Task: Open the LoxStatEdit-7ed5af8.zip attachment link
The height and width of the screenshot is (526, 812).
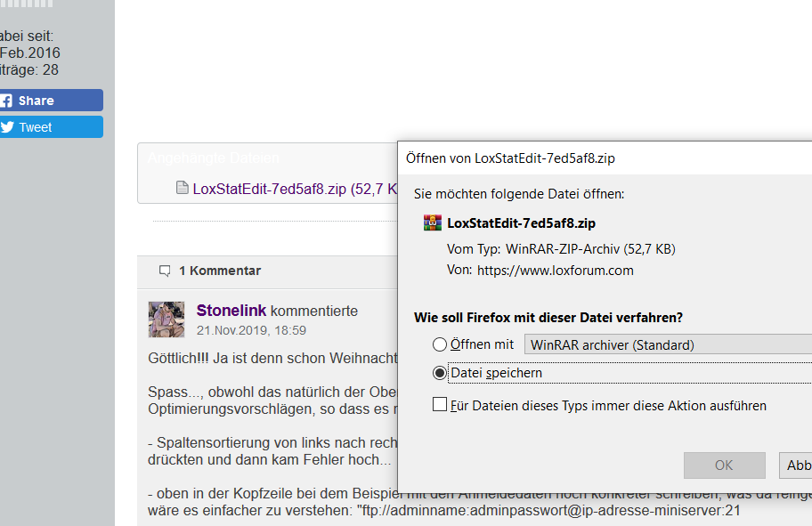Action: coord(296,189)
